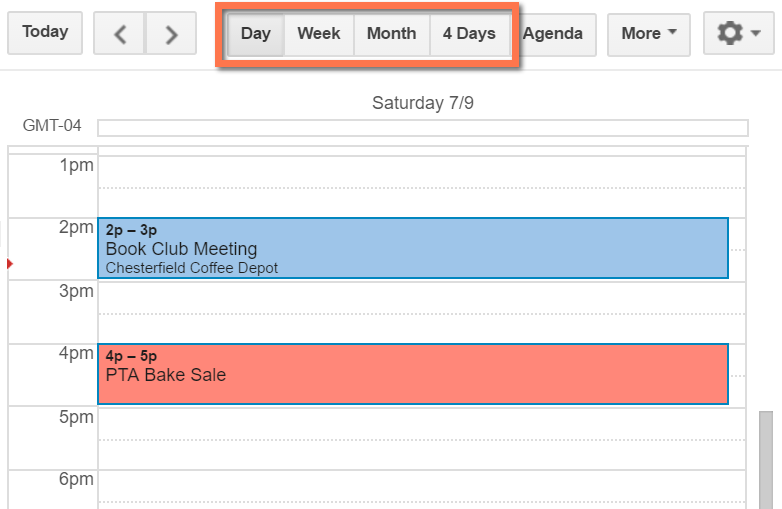The image size is (782, 509).
Task: Open the Agenda view
Action: pyautogui.click(x=553, y=34)
